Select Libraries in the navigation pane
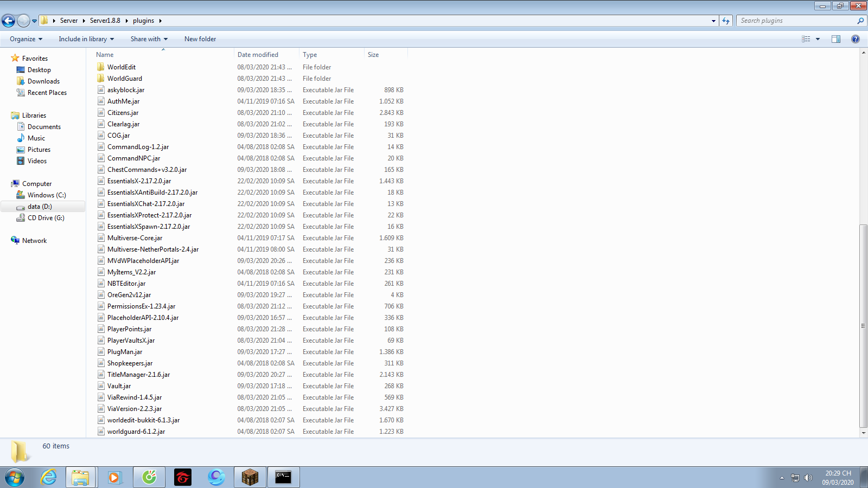Screen dimensions: 868x488 pos(34,115)
